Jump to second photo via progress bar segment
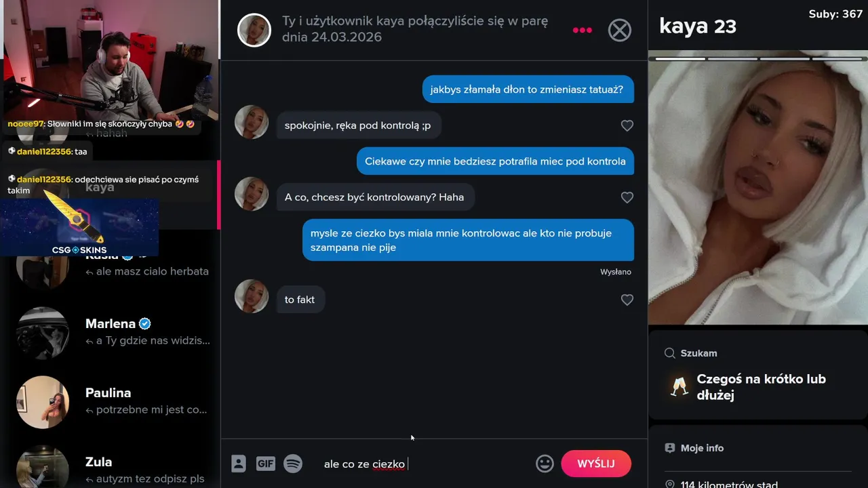868x488 pixels. [x=732, y=59]
